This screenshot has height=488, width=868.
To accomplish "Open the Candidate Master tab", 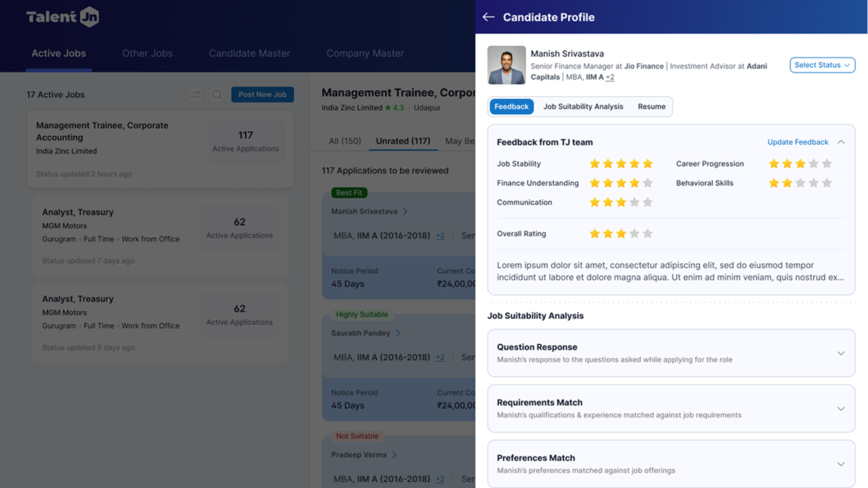I will [249, 53].
